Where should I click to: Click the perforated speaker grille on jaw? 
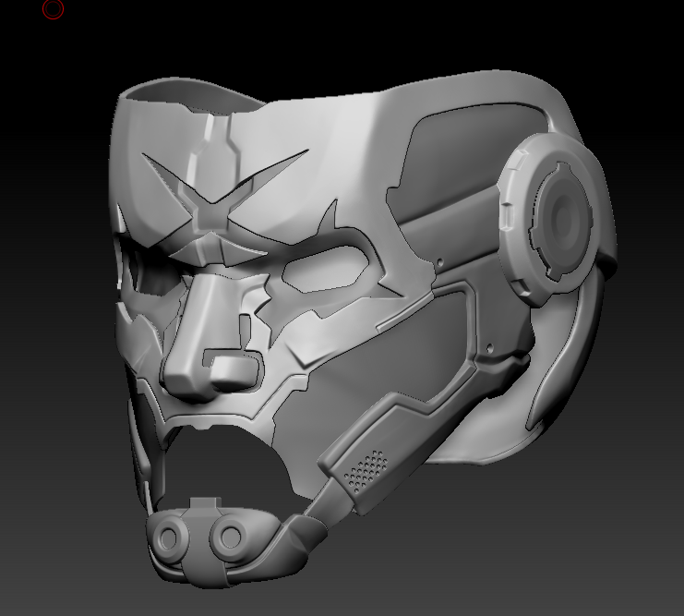[367, 468]
